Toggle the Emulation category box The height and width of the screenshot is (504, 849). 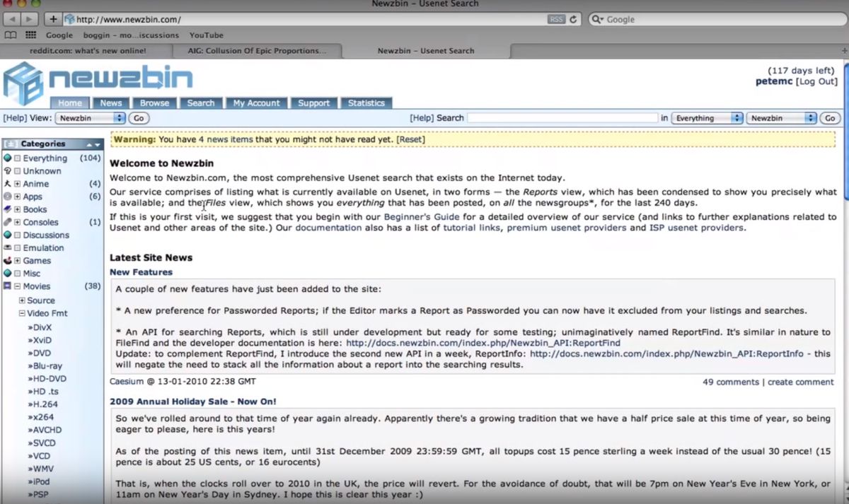tap(18, 247)
